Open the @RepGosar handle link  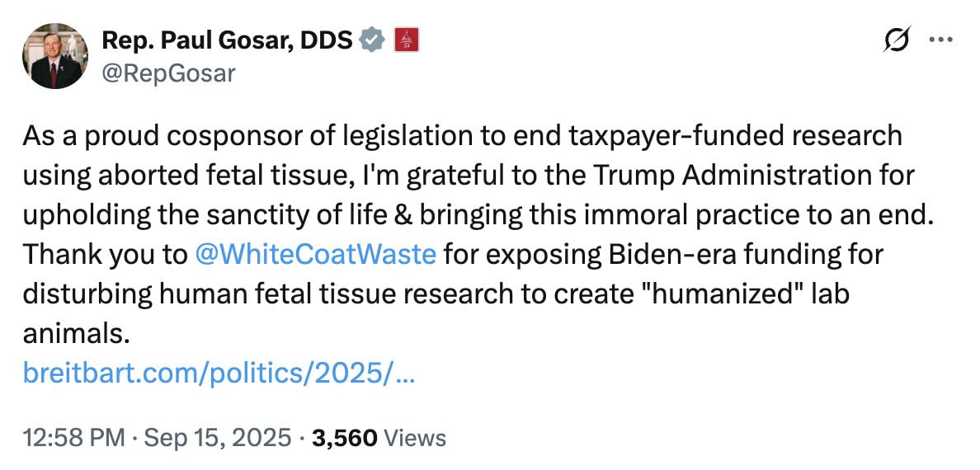[x=168, y=73]
